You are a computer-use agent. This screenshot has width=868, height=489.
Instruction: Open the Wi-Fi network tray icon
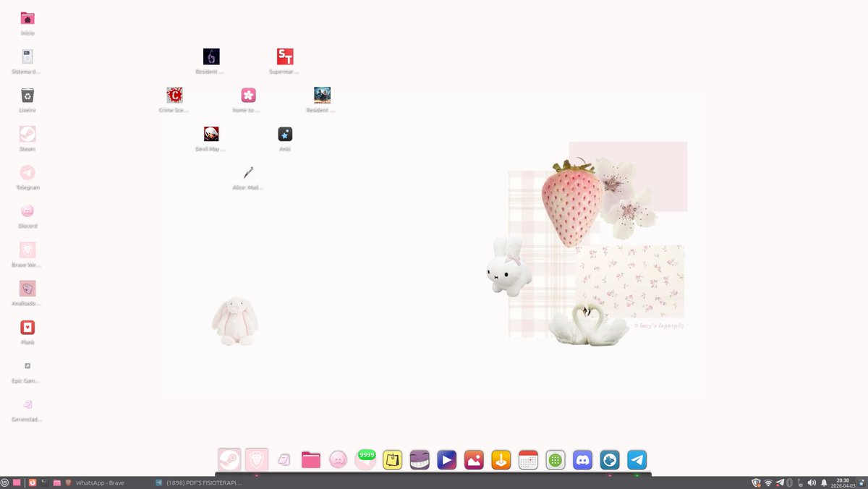tap(768, 482)
